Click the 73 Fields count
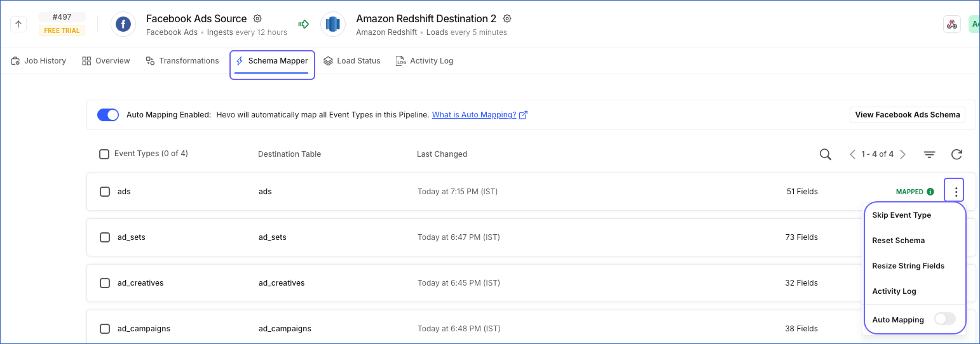 point(801,237)
